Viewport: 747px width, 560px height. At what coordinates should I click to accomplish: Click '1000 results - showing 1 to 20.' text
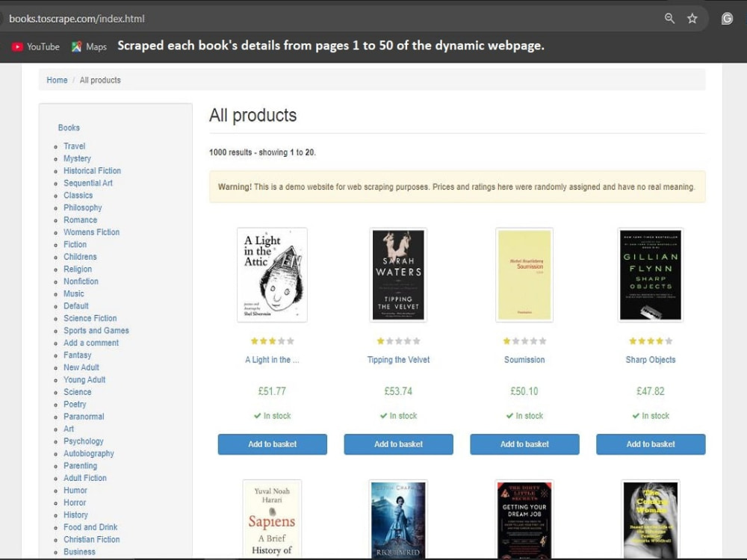(x=262, y=152)
